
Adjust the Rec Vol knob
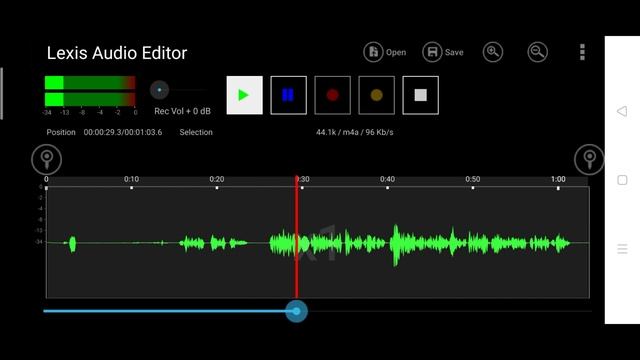(x=159, y=90)
